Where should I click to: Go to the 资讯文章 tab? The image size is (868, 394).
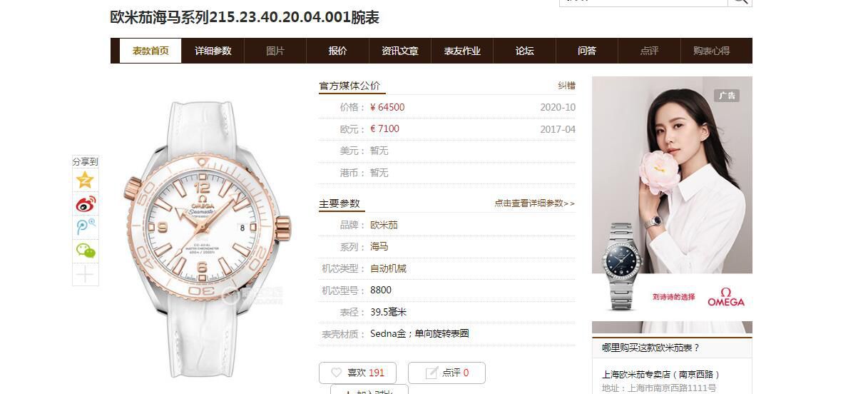click(x=400, y=51)
